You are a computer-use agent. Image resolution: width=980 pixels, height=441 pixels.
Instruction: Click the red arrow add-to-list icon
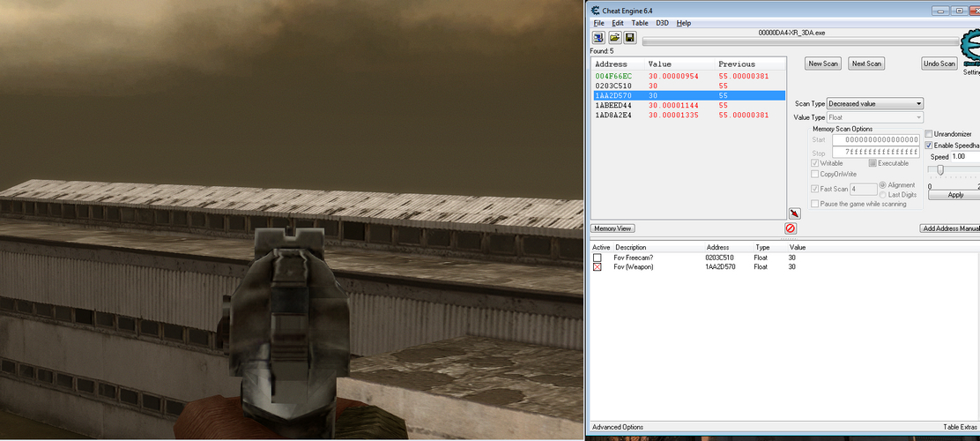tap(794, 213)
